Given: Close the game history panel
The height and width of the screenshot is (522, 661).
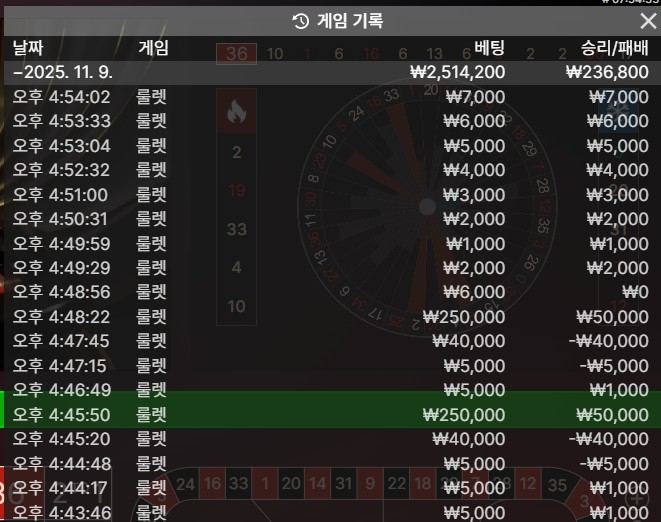Looking at the screenshot, I should (x=647, y=21).
